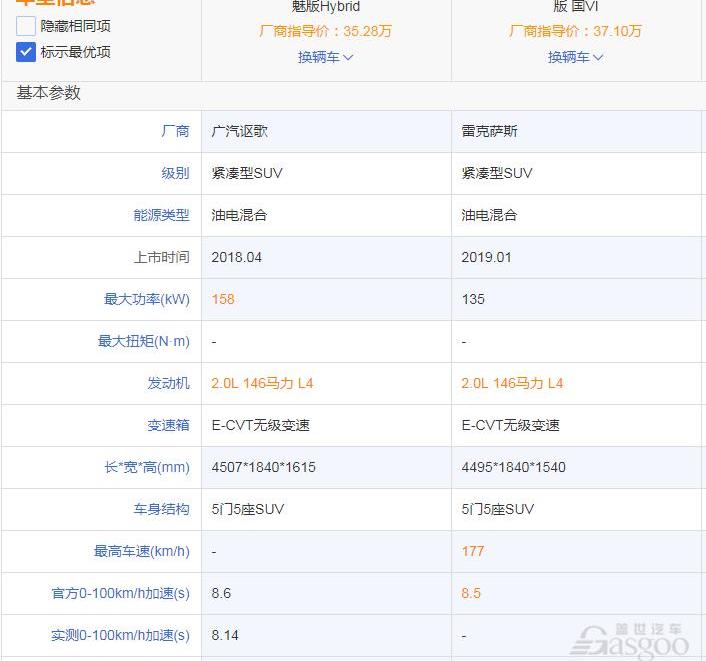Click the 最高车速(km/h) parameter label

tap(141, 551)
